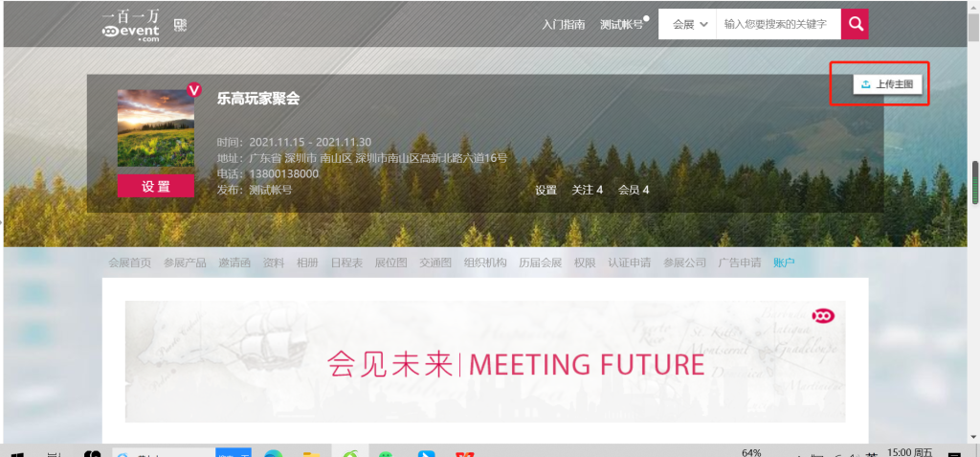The height and width of the screenshot is (457, 980).
Task: Click the event sunset meadow thumbnail
Action: coord(156,127)
